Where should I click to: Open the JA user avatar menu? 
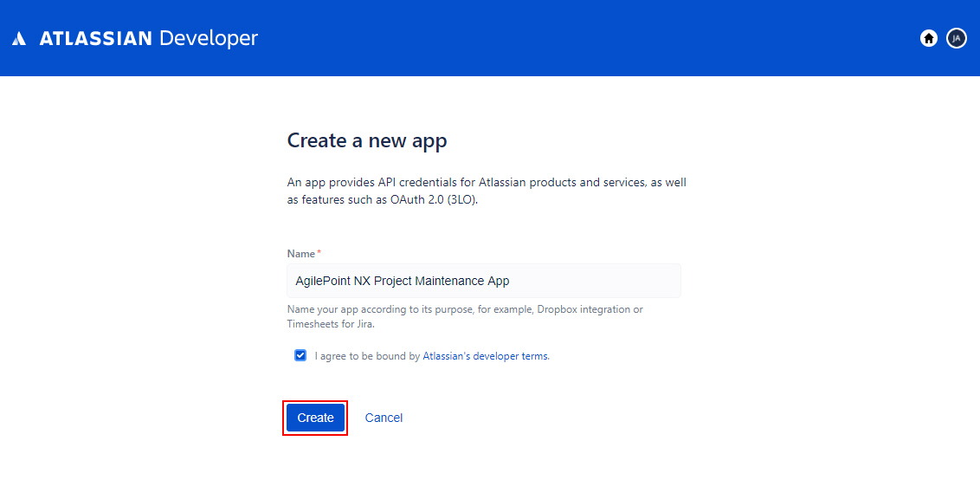(x=957, y=38)
